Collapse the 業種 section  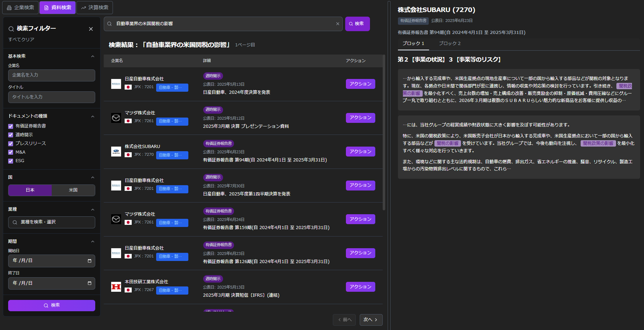pyautogui.click(x=93, y=210)
